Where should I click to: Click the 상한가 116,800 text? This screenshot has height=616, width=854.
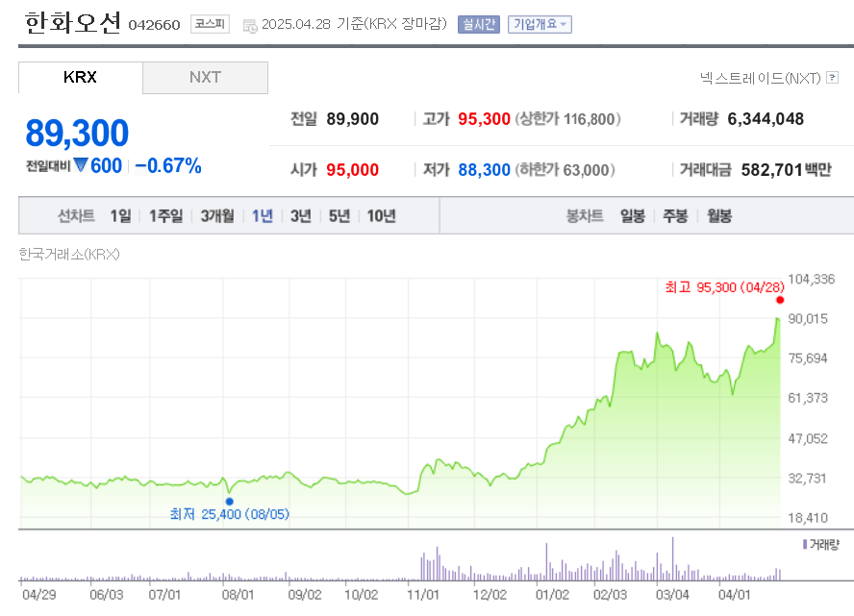(567, 118)
